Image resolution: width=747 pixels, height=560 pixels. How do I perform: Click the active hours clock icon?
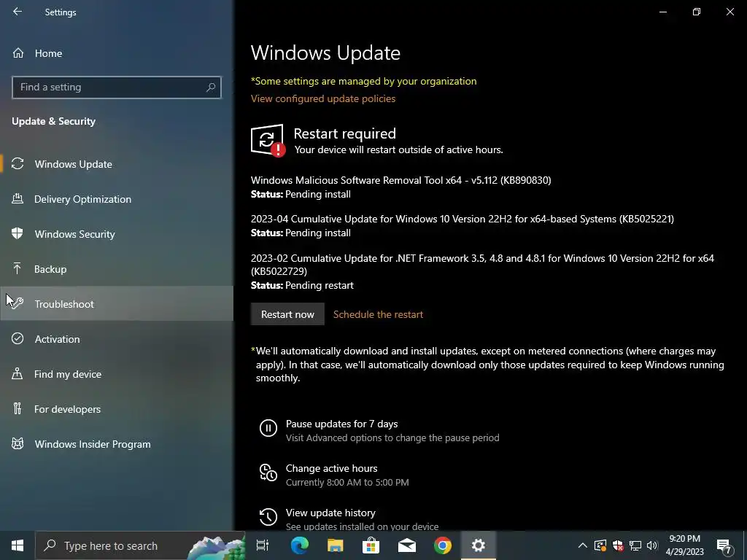pos(268,472)
